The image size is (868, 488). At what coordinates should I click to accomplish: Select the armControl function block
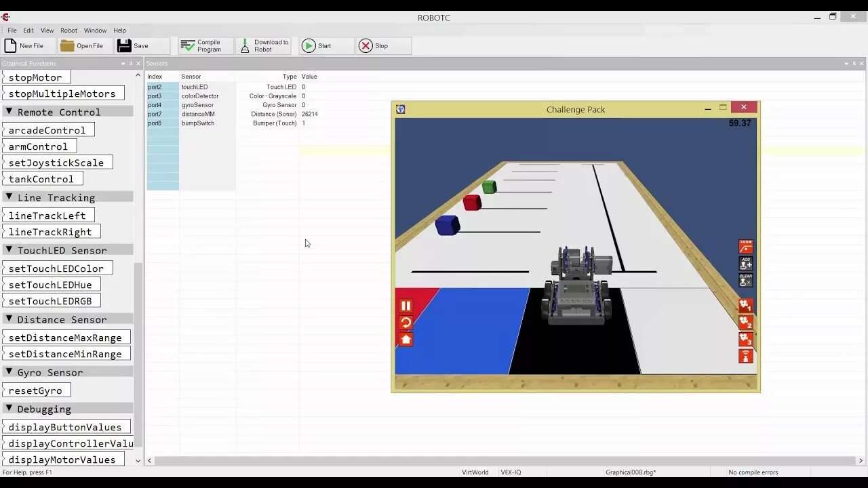point(39,146)
